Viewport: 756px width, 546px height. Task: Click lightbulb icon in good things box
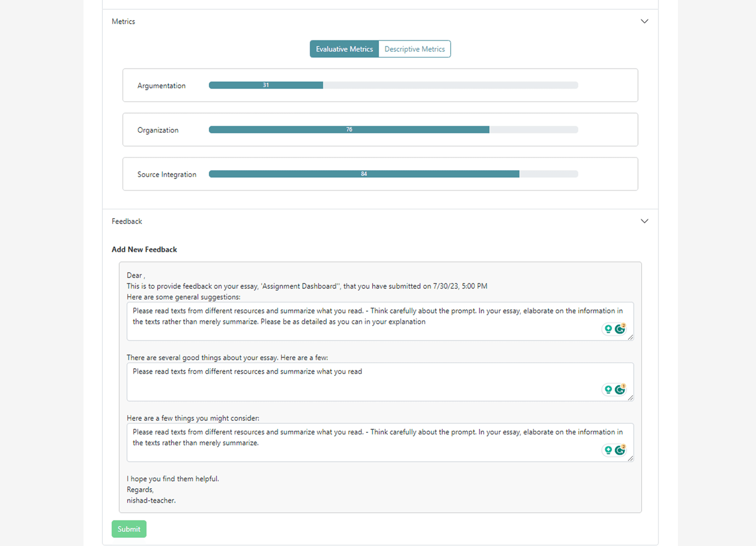click(x=608, y=390)
